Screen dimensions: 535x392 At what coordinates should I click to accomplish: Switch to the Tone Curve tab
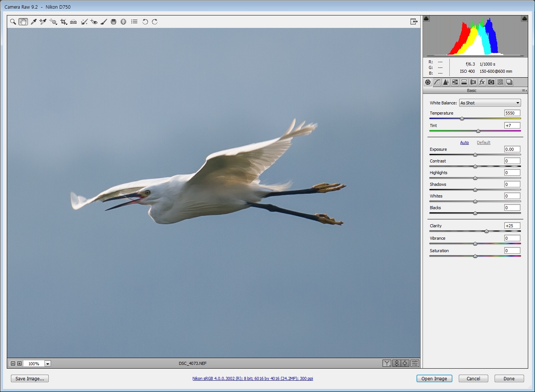click(437, 82)
